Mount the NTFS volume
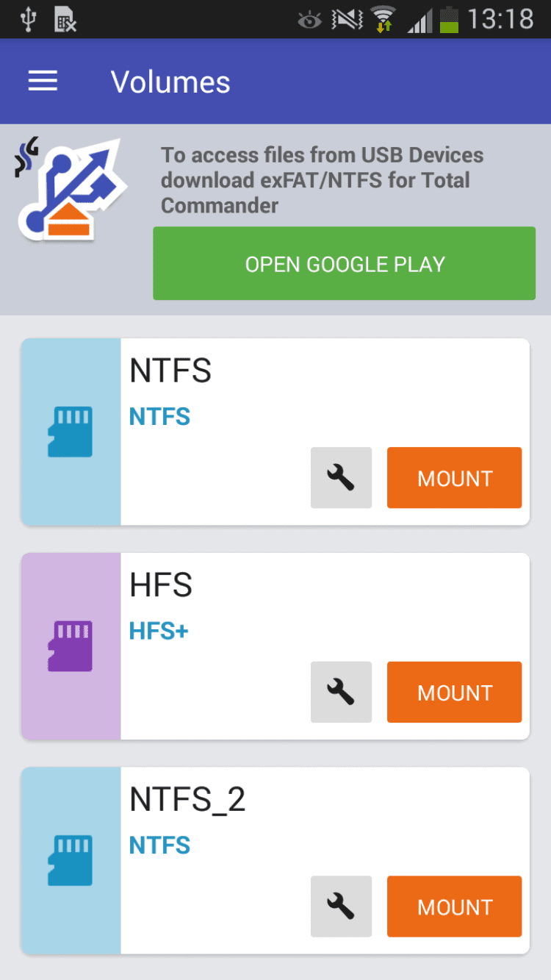The height and width of the screenshot is (980, 551). (454, 478)
